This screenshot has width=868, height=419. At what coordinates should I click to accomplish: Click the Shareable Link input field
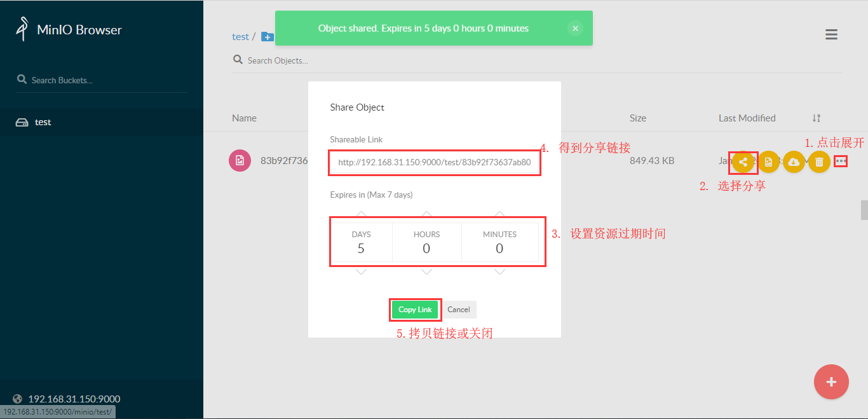434,163
